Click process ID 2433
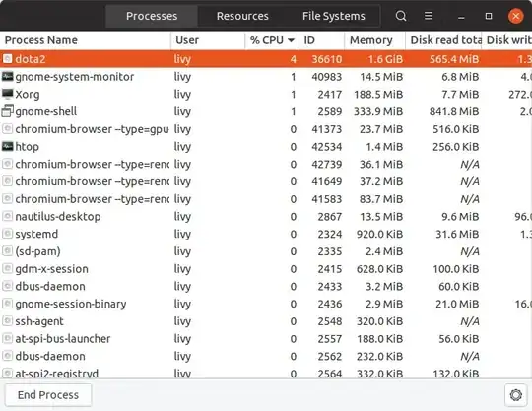The image size is (532, 411). click(329, 286)
